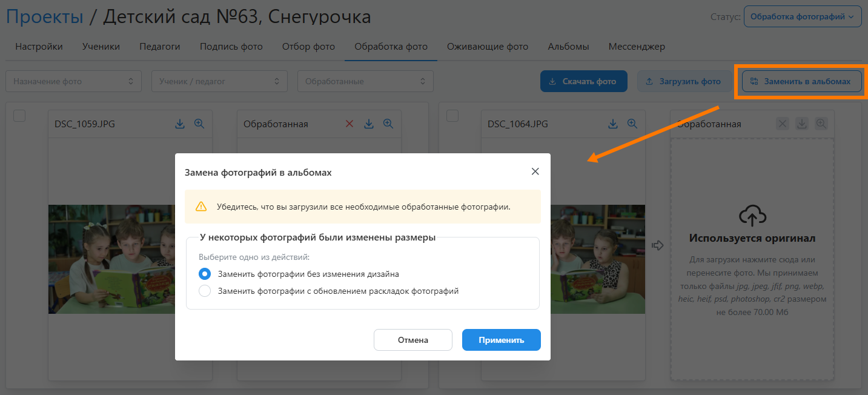Delete the processed photo with the red X
868x395 pixels.
point(350,124)
